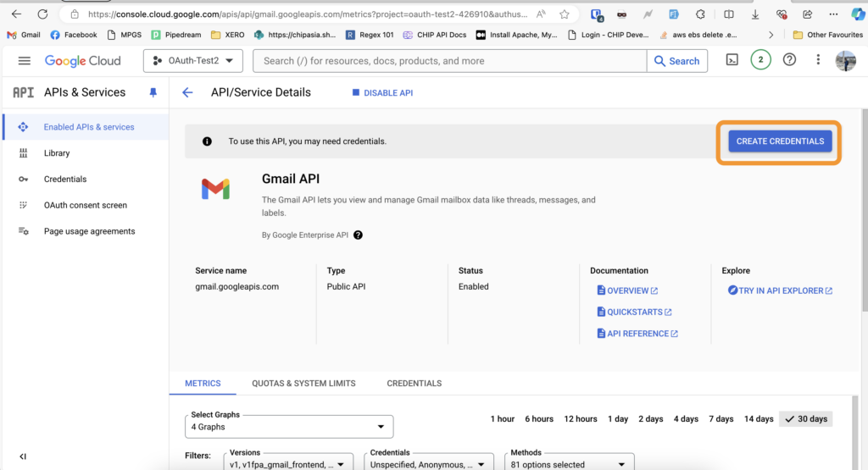Open TRY IN API EXPLORER link

[x=780, y=290]
